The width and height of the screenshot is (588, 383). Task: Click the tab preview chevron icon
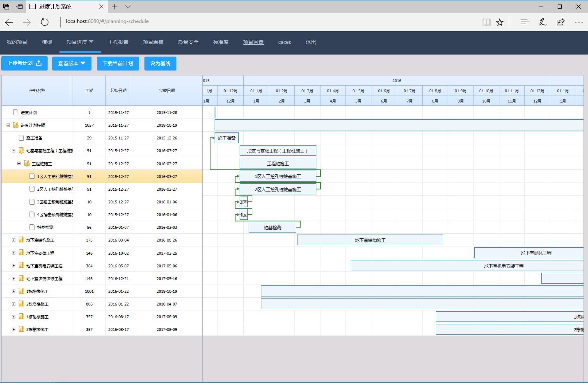pyautogui.click(x=128, y=7)
